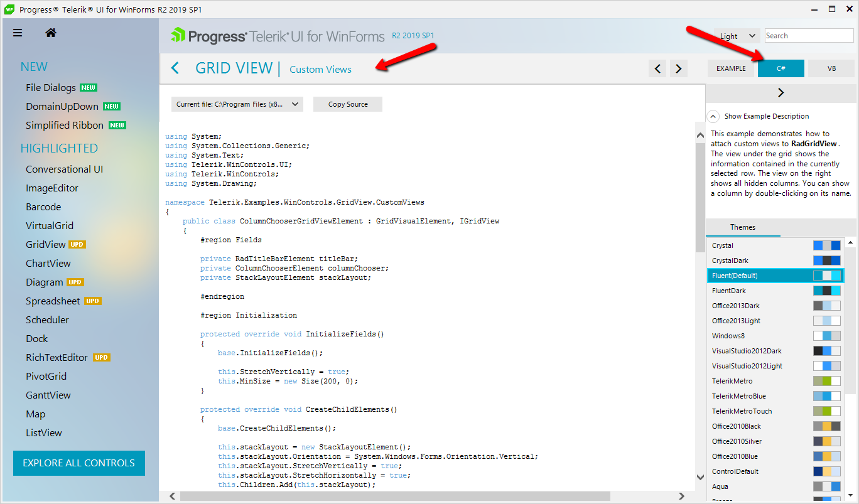Open VirtualGrid in the sidebar
Viewport: 859px width, 504px height.
[50, 226]
